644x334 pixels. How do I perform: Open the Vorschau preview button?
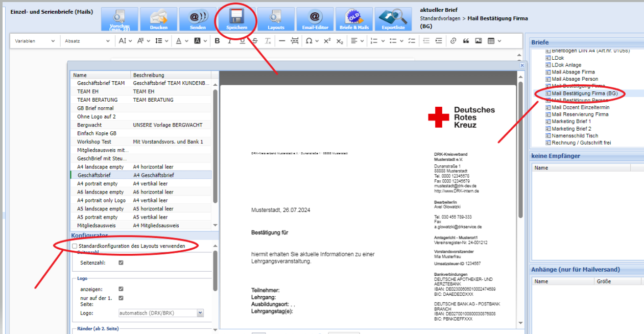[x=119, y=19]
